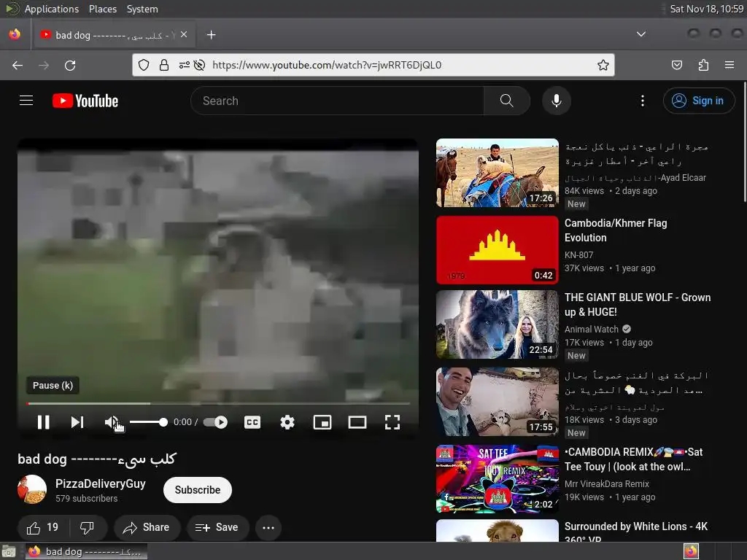This screenshot has height=560, width=747.
Task: Skip to the next video
Action: click(77, 422)
